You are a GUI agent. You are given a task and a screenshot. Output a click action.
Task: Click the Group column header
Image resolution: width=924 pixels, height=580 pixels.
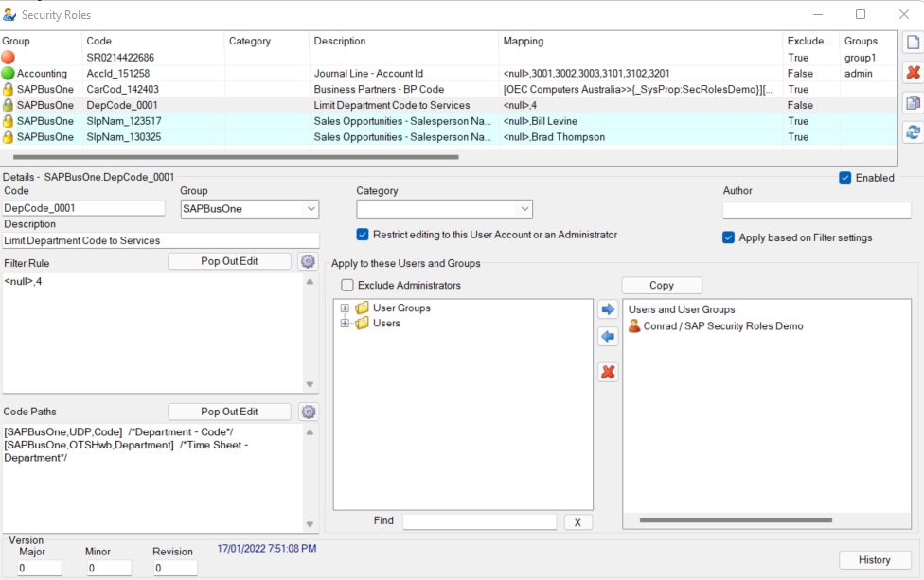pos(41,41)
